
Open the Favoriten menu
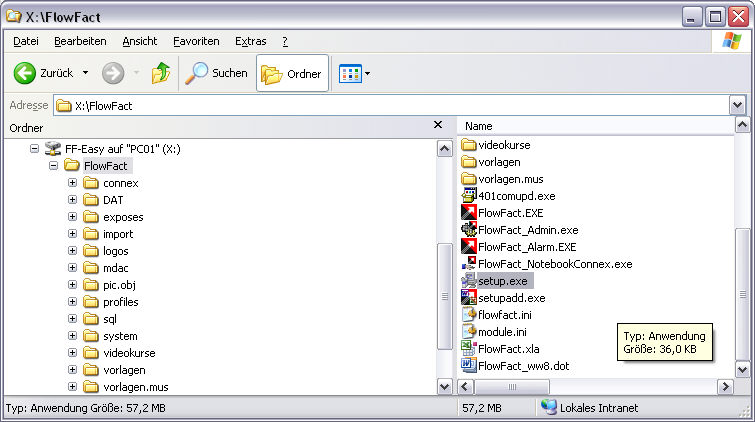[196, 41]
